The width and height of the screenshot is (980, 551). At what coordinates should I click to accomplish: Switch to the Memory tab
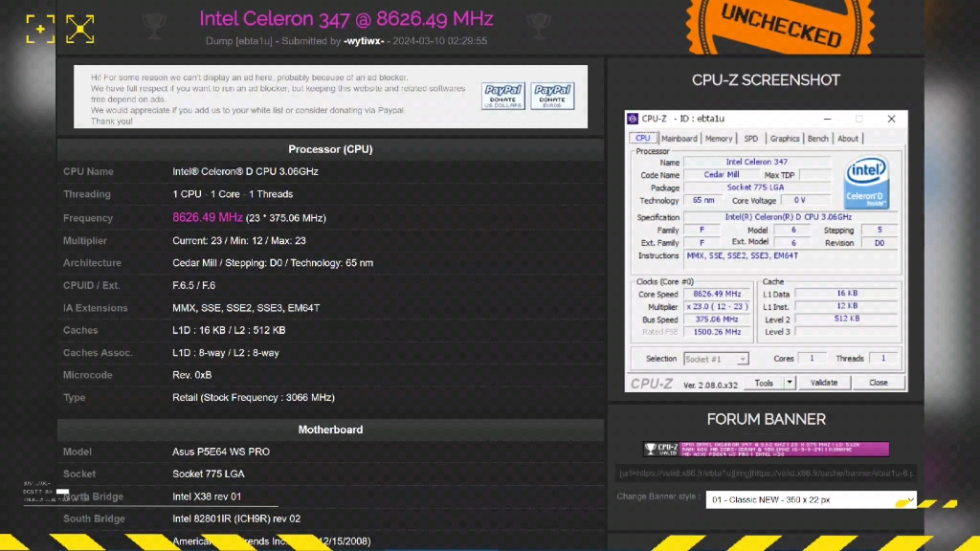719,139
